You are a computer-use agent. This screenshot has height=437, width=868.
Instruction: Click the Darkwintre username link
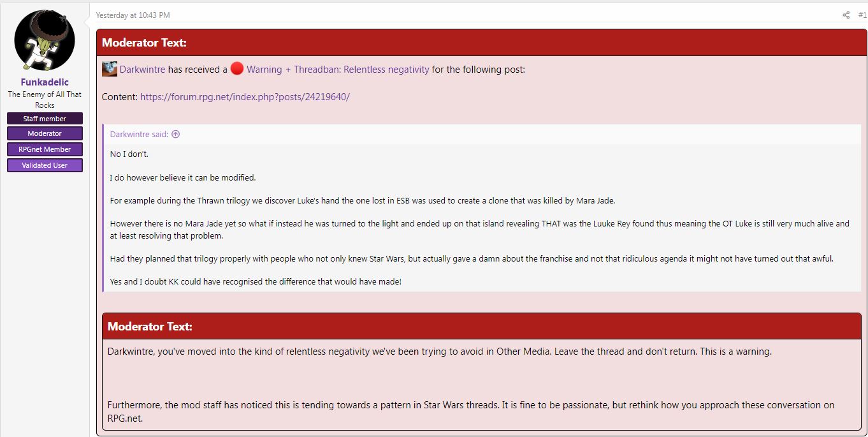[142, 70]
